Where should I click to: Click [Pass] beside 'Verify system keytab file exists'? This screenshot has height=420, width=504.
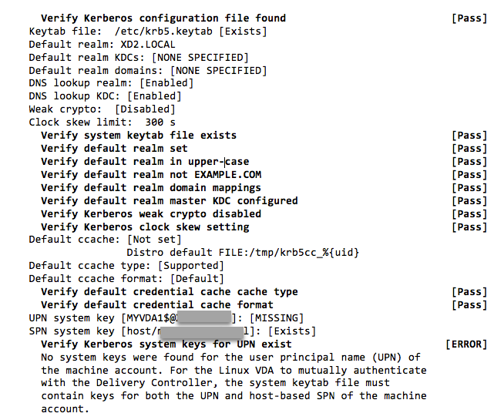469,136
